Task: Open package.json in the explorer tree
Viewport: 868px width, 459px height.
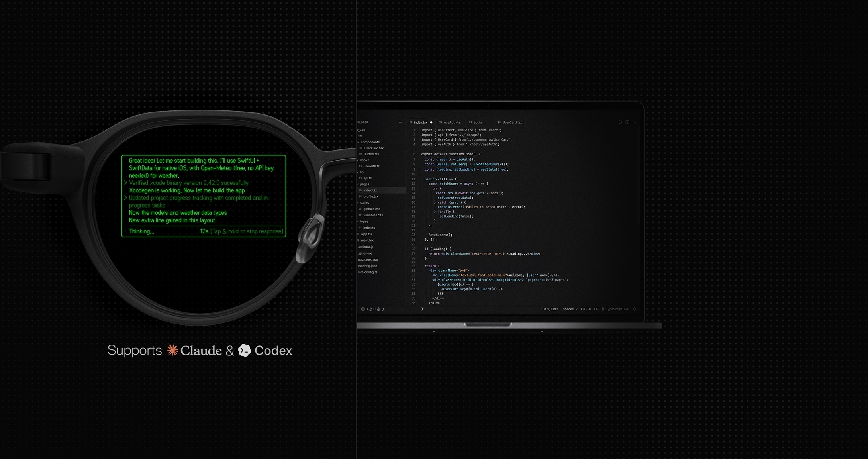Action: [368, 259]
